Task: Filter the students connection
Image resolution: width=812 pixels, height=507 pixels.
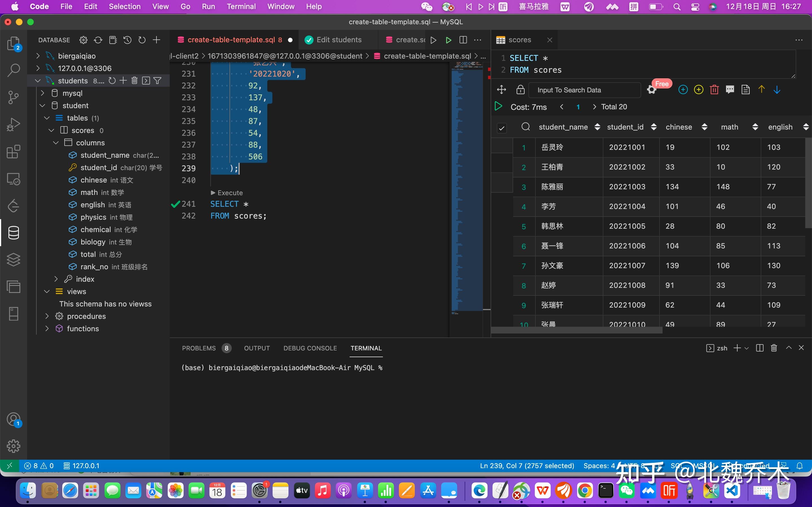Action: point(157,81)
